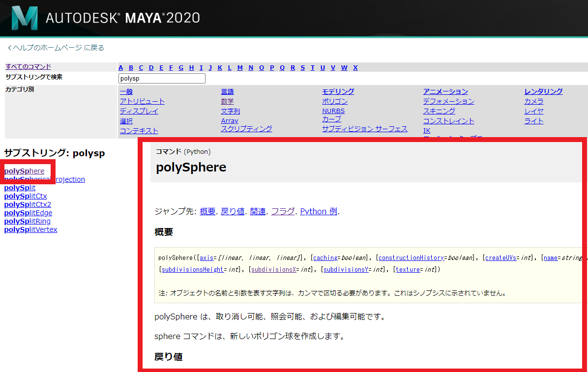The width and height of the screenshot is (588, 372).
Task: Open the レンダリング category
Action: (543, 91)
